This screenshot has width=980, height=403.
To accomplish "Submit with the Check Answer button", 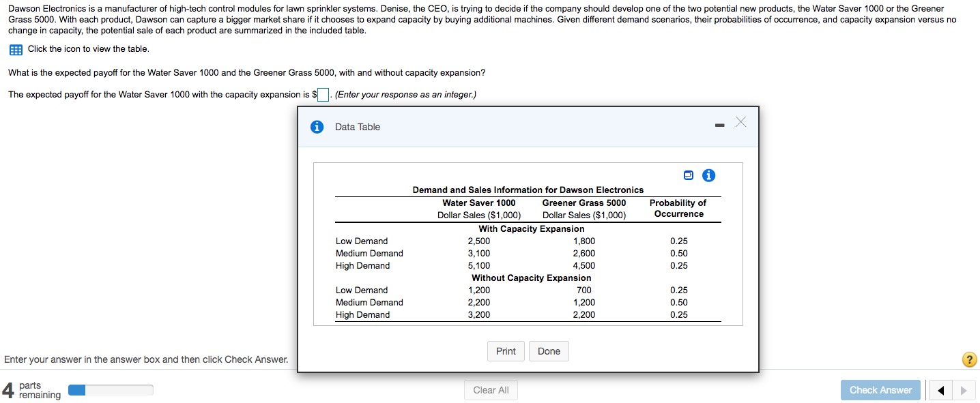I will click(x=880, y=390).
